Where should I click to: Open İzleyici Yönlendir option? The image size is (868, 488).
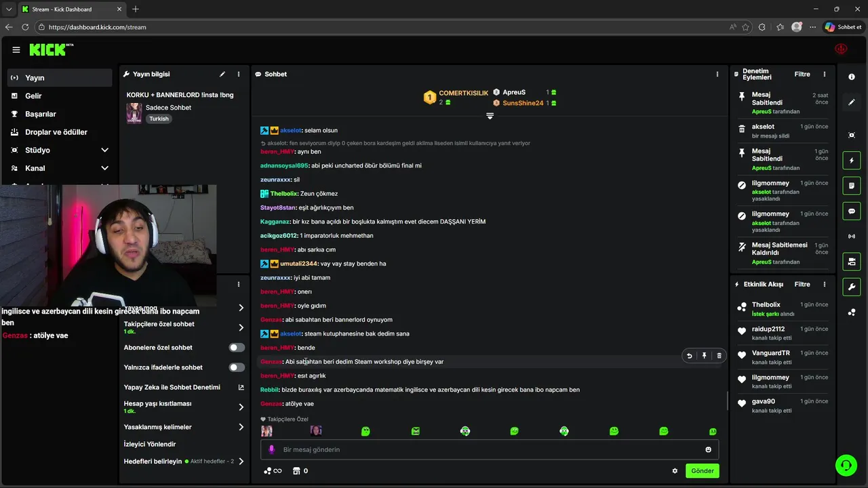click(x=150, y=444)
